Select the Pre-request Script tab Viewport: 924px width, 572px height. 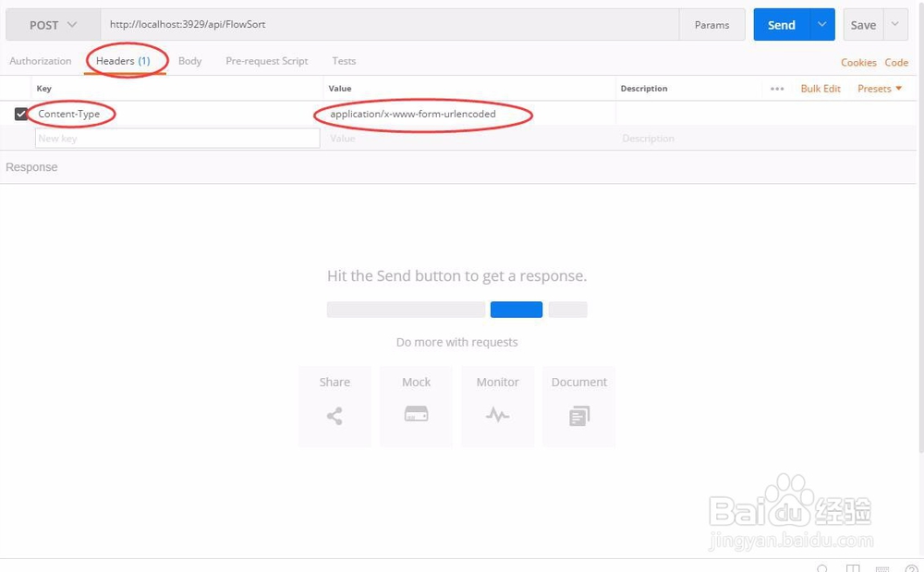(266, 61)
